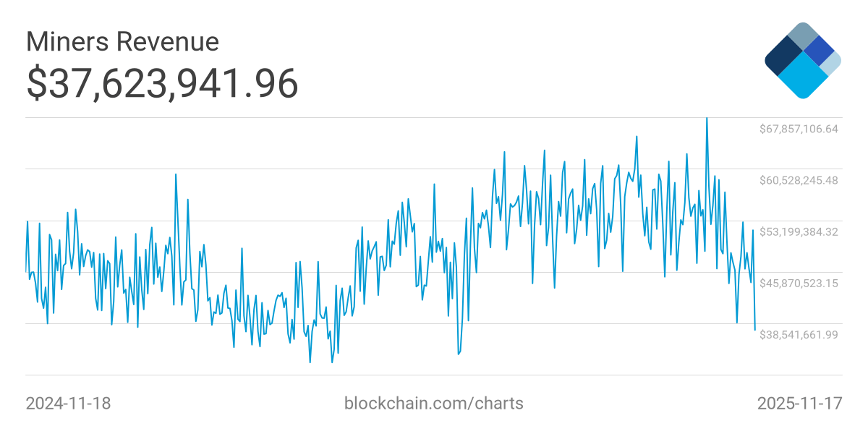Viewport: 868px width, 434px height.
Task: Click the first data point of the line
Action: click(26, 271)
